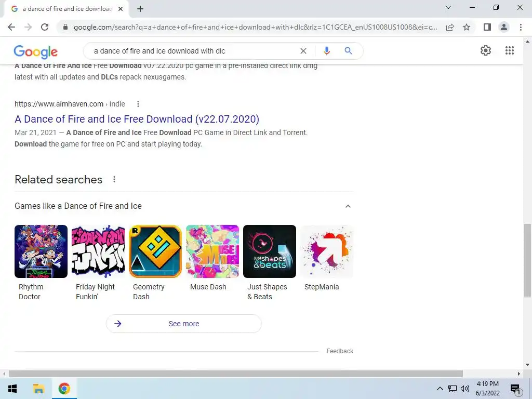Open File Explorer from taskbar
The height and width of the screenshot is (399, 532).
(x=38, y=389)
